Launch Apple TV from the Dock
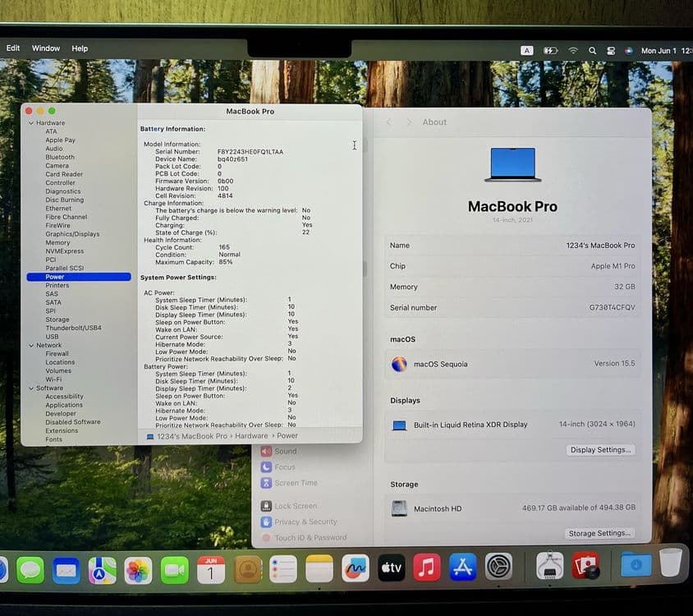The height and width of the screenshot is (616, 693). tap(391, 568)
